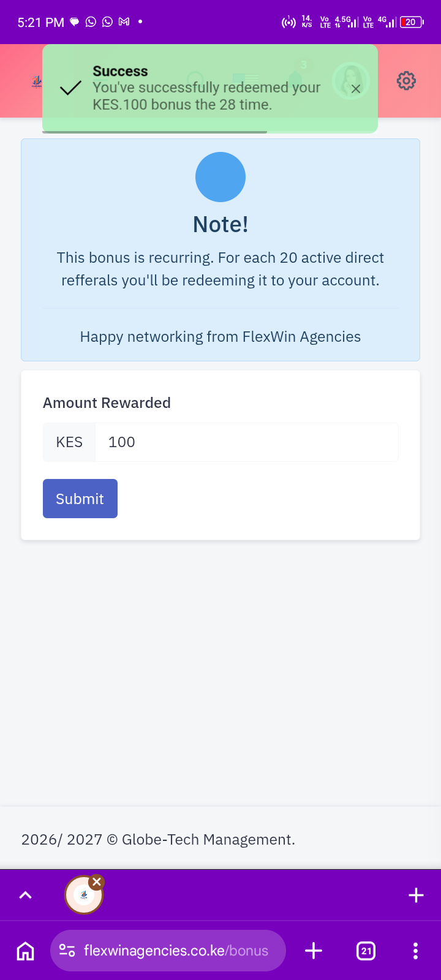Open the settings gear in the header
441x980 pixels.
tap(406, 81)
